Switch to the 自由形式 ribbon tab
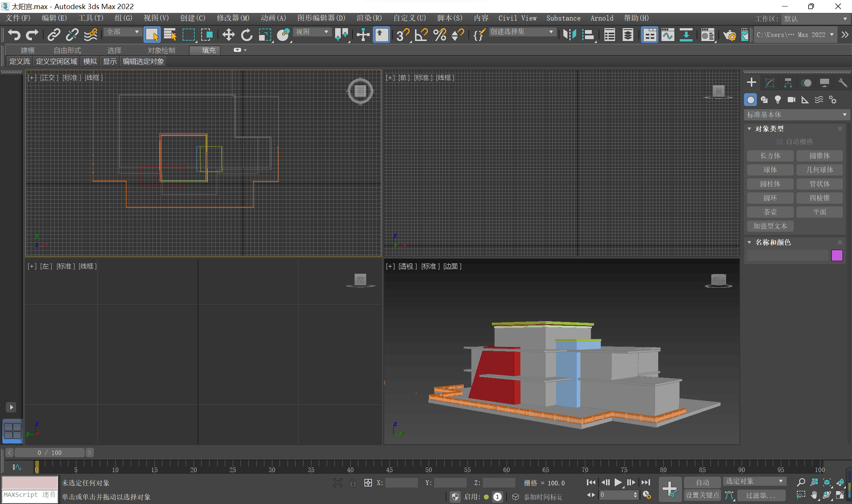Viewport: 852px width, 504px height. click(67, 50)
